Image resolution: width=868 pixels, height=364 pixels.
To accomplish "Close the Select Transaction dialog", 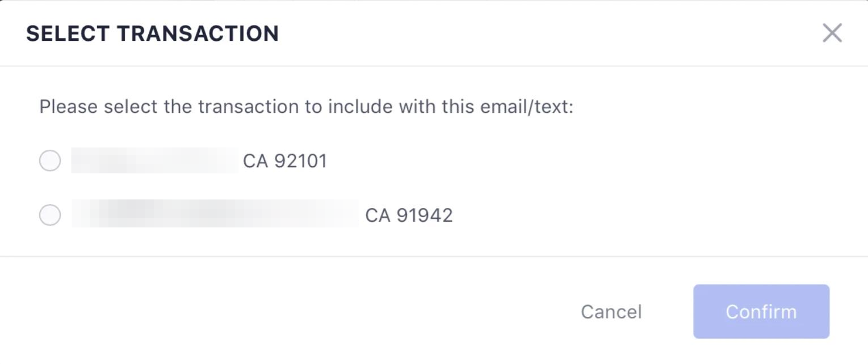I will (x=832, y=33).
